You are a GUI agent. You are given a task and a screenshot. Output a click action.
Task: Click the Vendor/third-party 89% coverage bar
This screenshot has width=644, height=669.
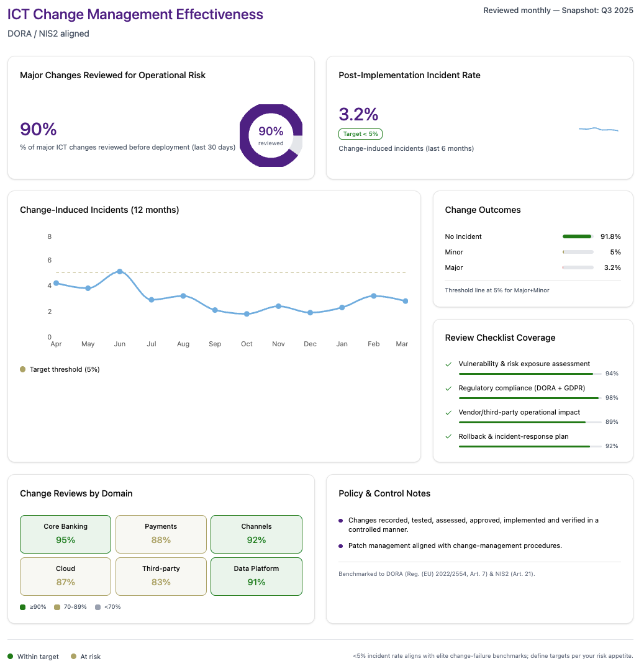530,423
